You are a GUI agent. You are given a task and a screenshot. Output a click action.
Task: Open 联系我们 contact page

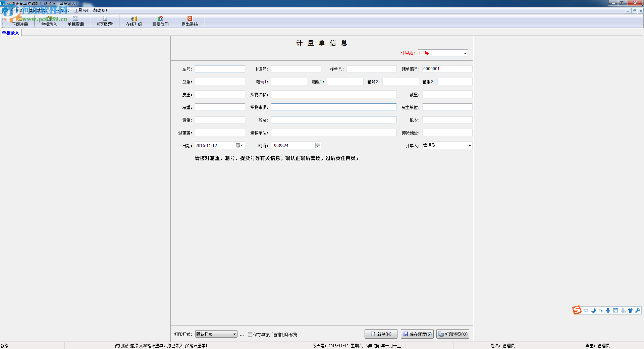[160, 21]
